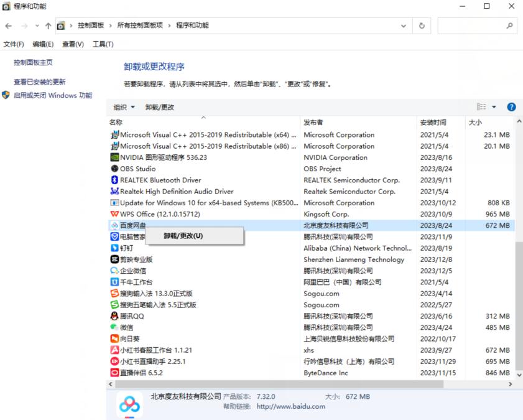Click the 搜狗输入法 13.3.0 icon
523x420 pixels.
coord(114,294)
